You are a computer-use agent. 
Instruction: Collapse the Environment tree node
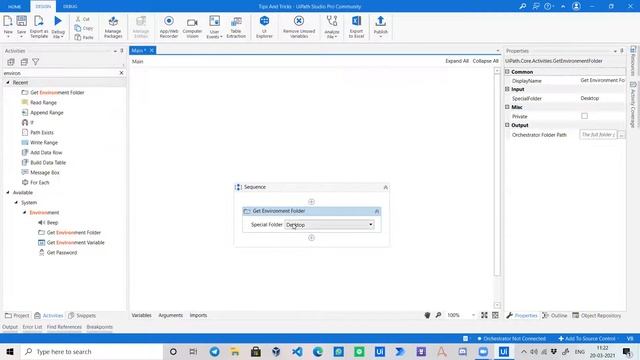[x=24, y=212]
